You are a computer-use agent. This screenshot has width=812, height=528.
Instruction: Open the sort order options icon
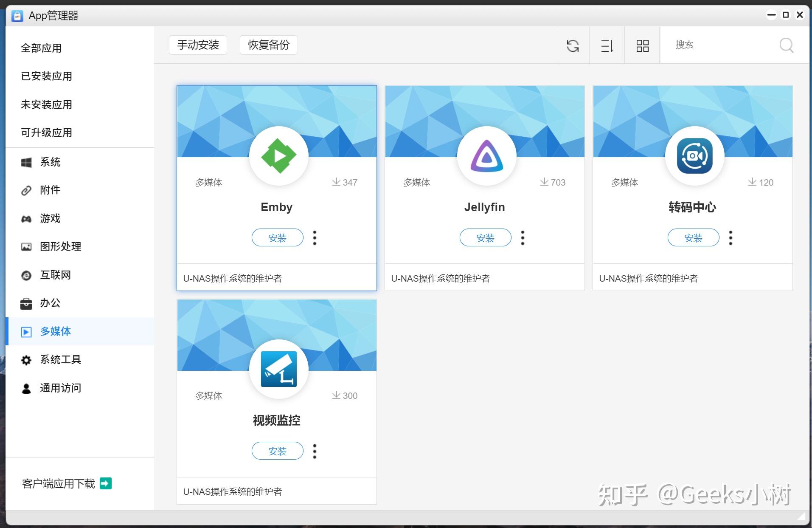click(607, 45)
